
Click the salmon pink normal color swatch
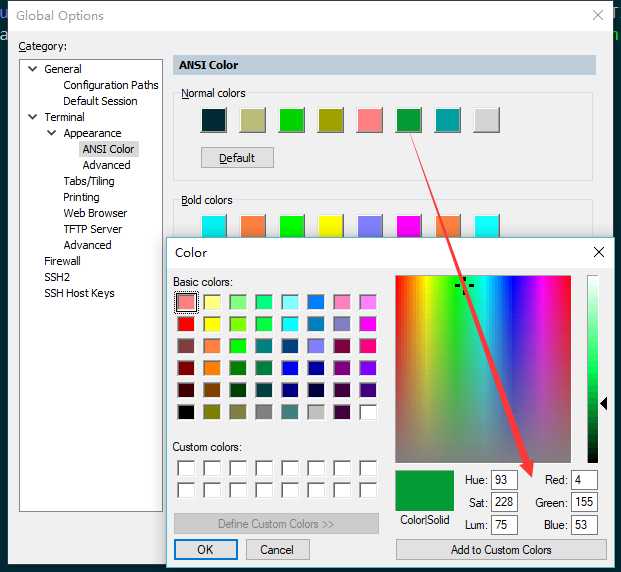coord(370,120)
